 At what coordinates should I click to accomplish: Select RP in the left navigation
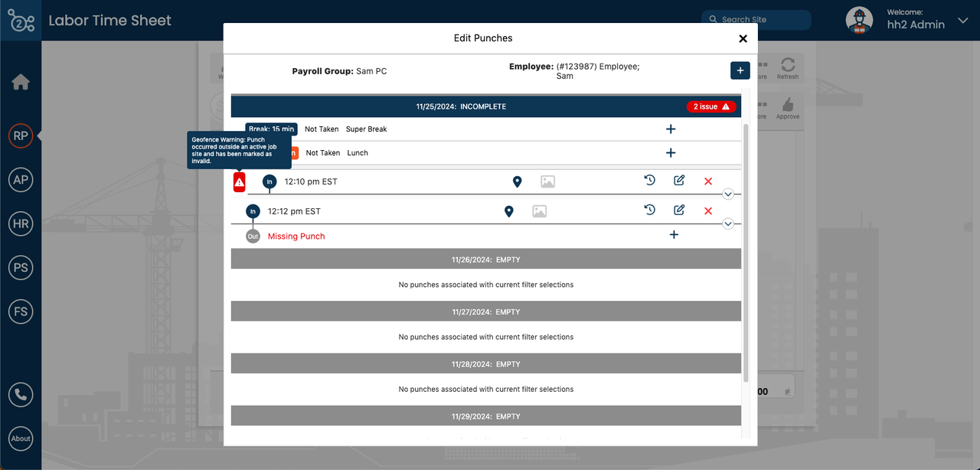pos(21,135)
